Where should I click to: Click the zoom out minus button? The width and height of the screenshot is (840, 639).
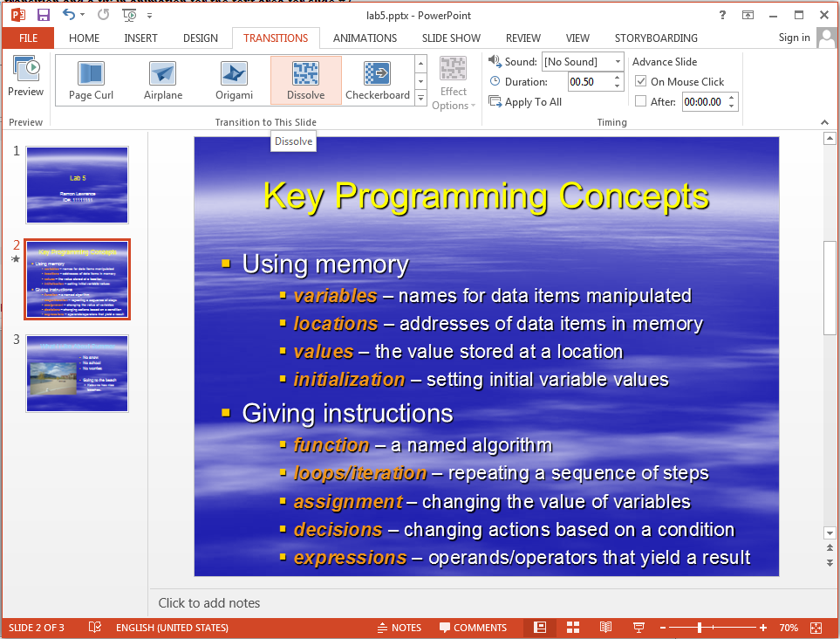pos(663,628)
